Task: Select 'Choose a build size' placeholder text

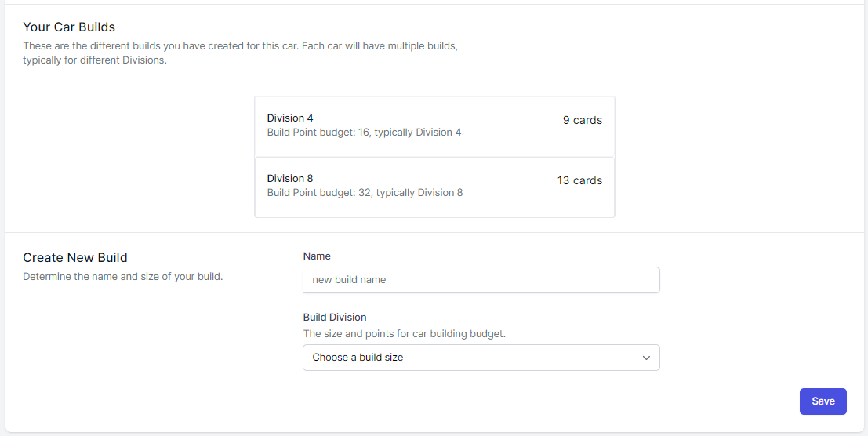Action: click(x=358, y=358)
